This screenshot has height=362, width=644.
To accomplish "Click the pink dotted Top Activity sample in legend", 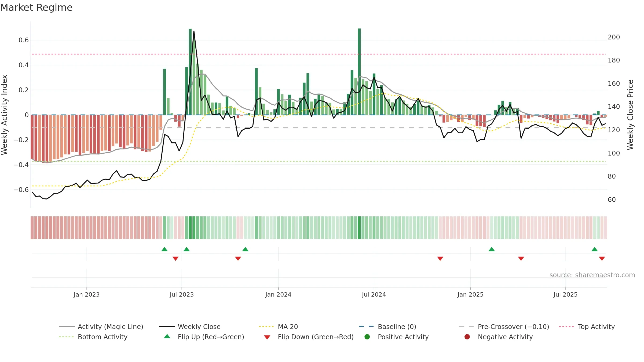I will [567, 327].
